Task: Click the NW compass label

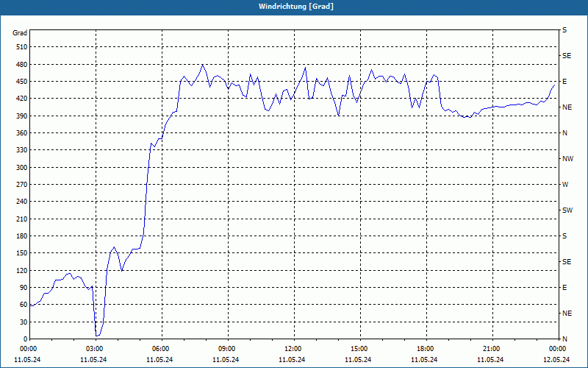Action: tap(567, 159)
